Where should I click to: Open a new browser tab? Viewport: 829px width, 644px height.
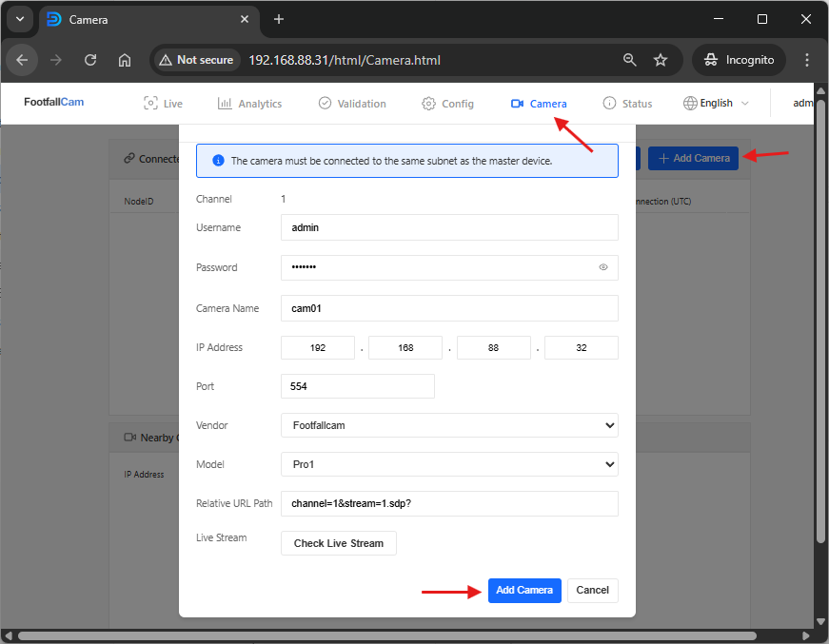click(x=279, y=19)
